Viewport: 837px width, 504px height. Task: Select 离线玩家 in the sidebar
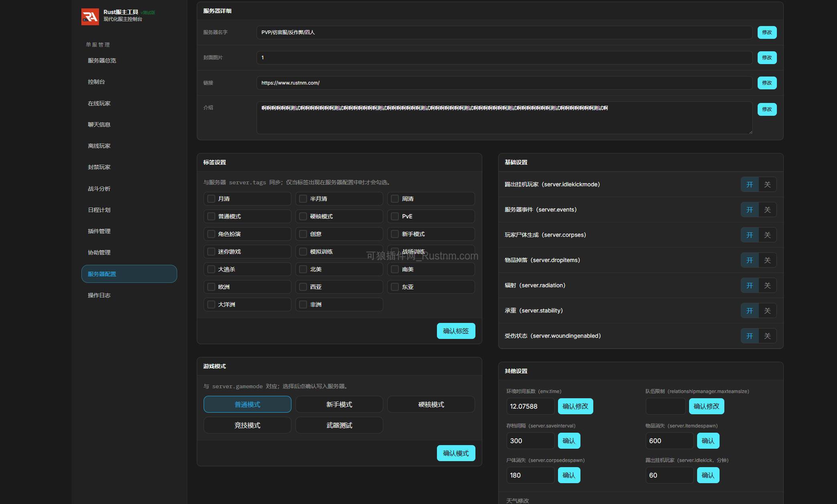pos(129,146)
